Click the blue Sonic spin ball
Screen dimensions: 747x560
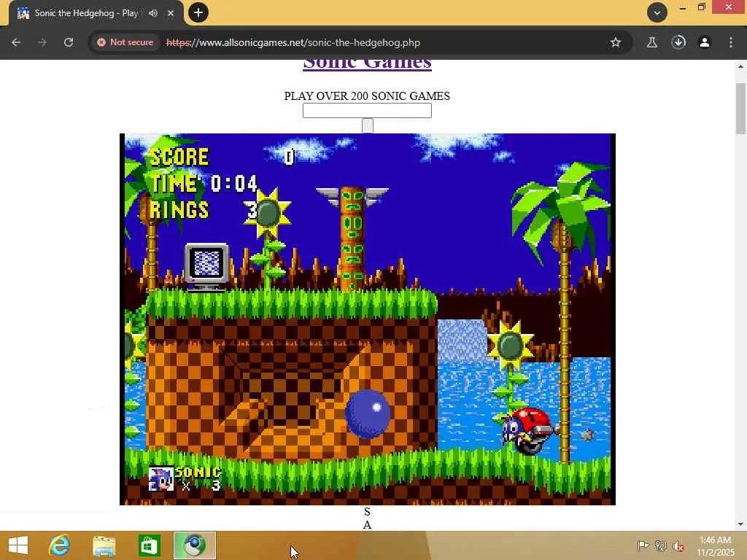click(368, 414)
